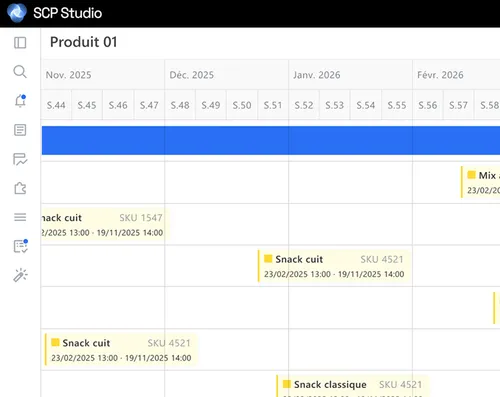Open the Mix card in Févr. 2026
The width and height of the screenshot is (500, 397).
tap(480, 182)
